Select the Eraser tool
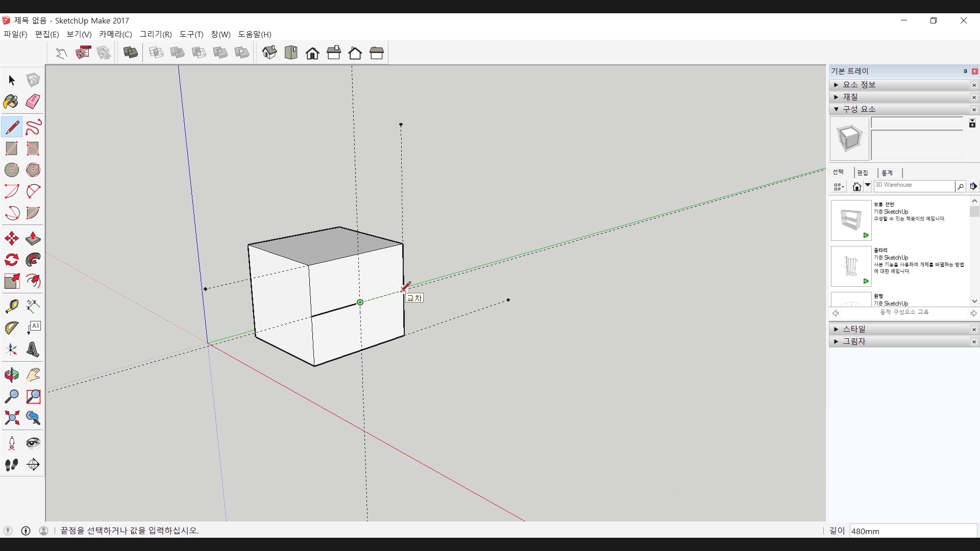980x551 pixels. (x=33, y=102)
